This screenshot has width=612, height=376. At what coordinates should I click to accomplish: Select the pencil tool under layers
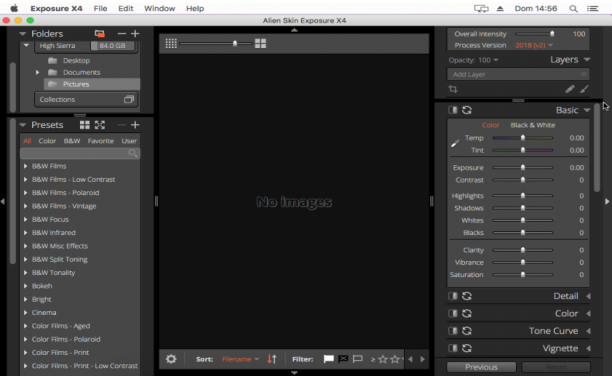pyautogui.click(x=570, y=89)
